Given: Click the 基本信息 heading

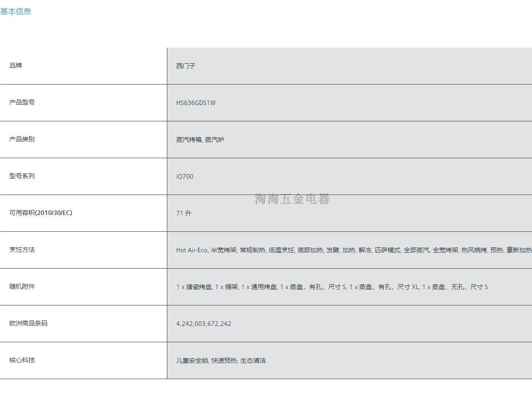Looking at the screenshot, I should coord(15,11).
